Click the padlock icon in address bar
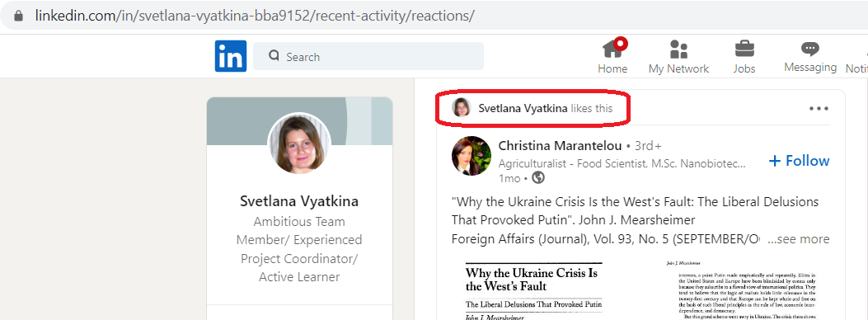This screenshot has width=868, height=320. coord(19,16)
